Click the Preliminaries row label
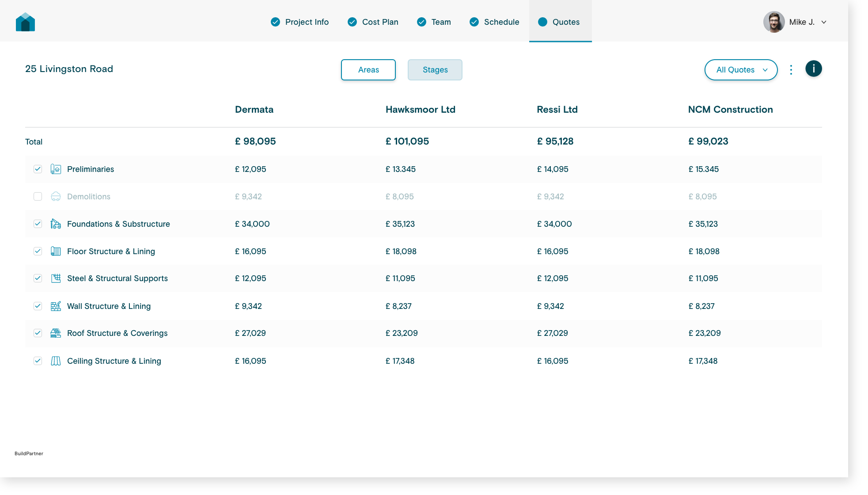 (91, 169)
